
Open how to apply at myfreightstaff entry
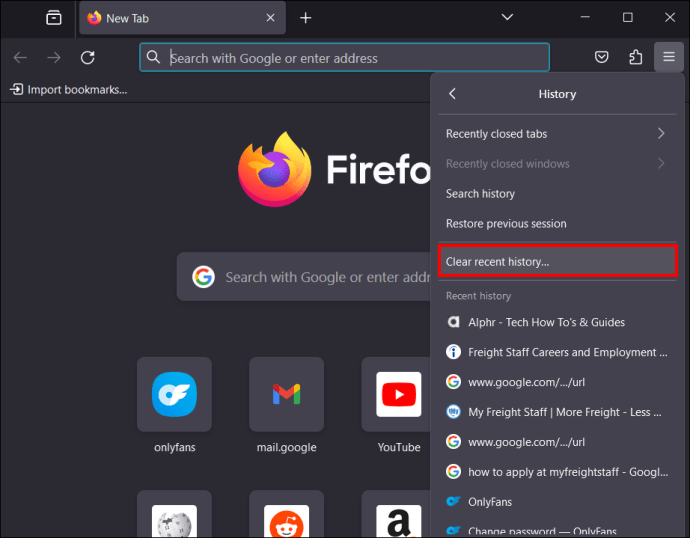tap(557, 472)
